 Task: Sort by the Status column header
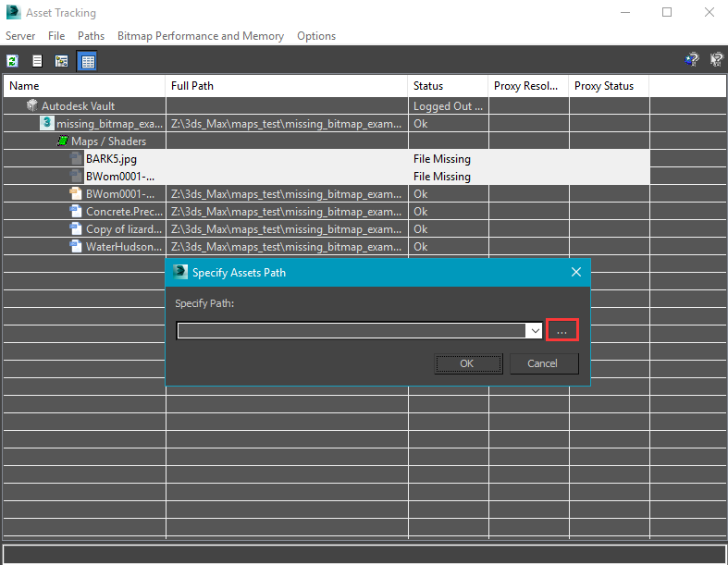448,86
